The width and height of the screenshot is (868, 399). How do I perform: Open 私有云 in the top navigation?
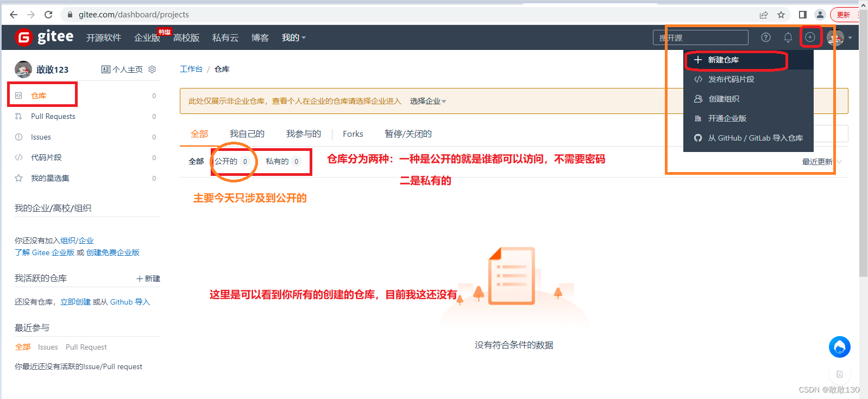(x=225, y=37)
